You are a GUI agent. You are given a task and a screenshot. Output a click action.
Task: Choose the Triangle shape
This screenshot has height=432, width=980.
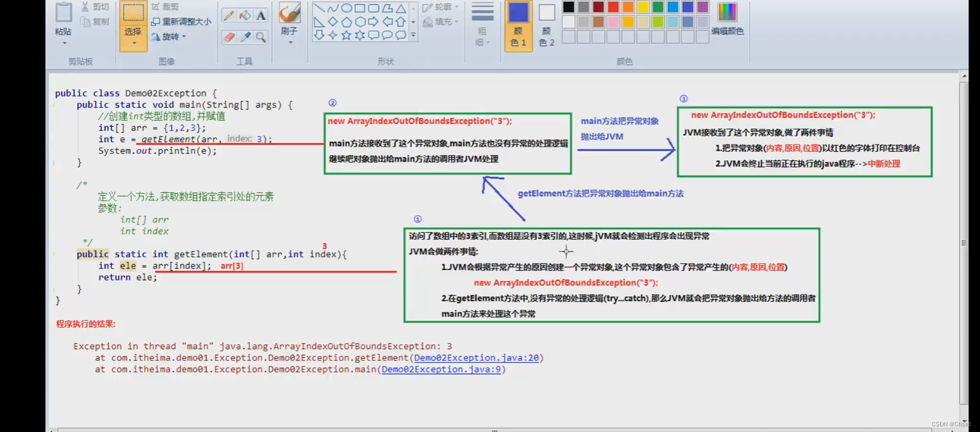click(401, 8)
